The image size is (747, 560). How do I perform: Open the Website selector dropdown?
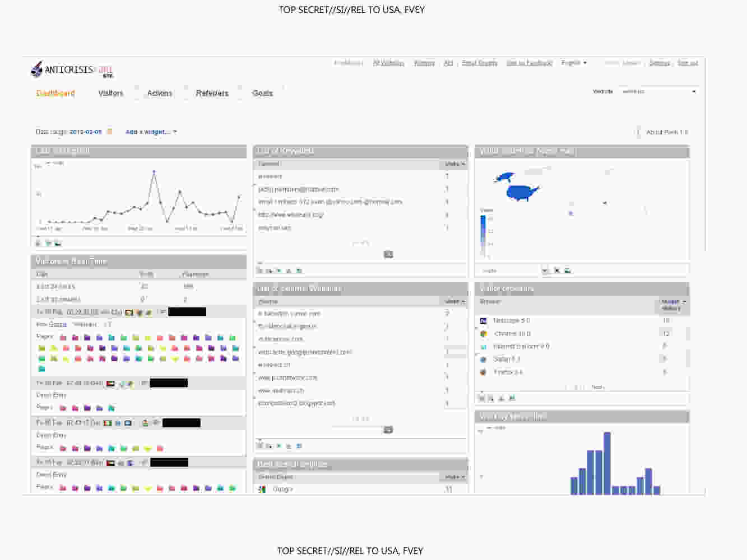(x=659, y=91)
